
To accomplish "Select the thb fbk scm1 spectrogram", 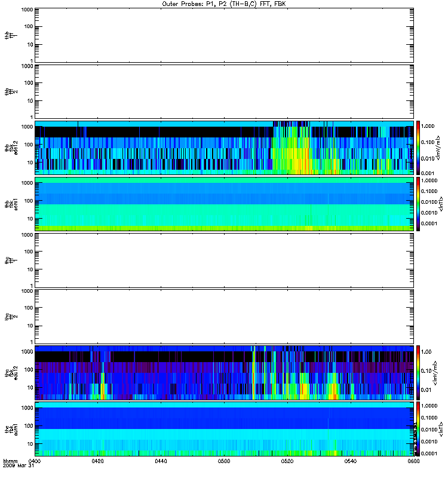I will coord(225,204).
